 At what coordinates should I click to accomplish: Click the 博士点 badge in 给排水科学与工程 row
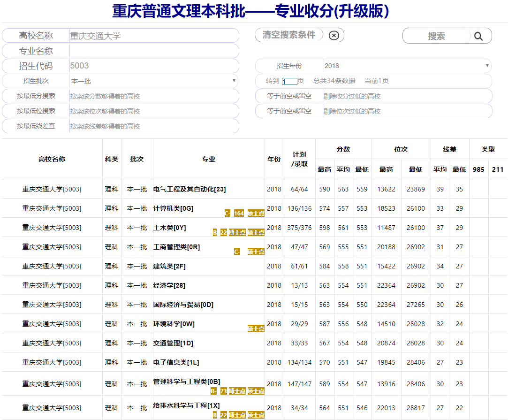pyautogui.click(x=237, y=415)
